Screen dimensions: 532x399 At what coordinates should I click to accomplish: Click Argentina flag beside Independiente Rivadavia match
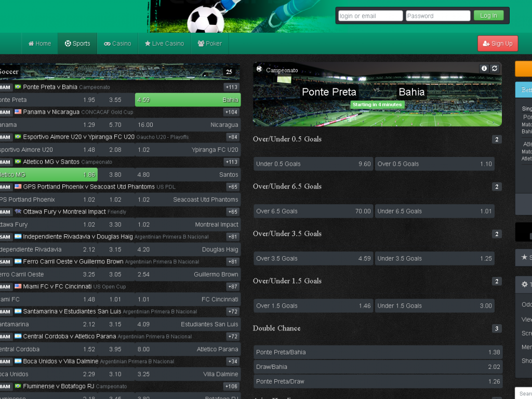tap(18, 236)
